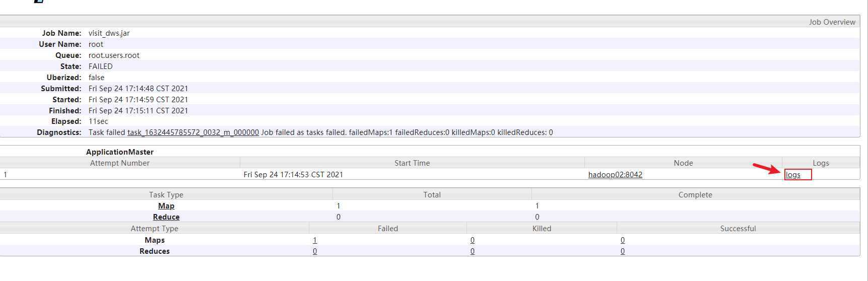Click the Node column header
Image resolution: width=868 pixels, height=281 pixels.
point(683,163)
